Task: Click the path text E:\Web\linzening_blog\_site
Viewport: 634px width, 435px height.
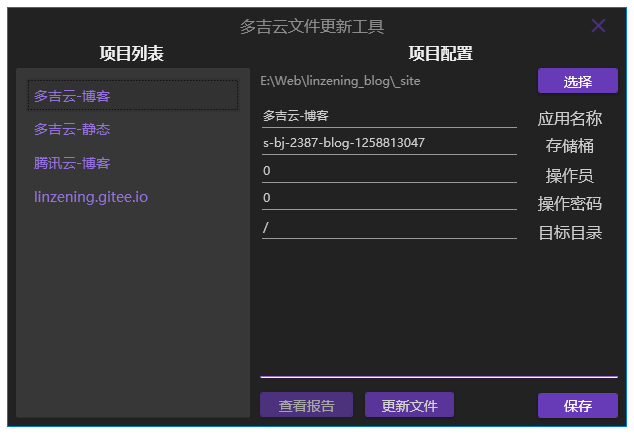Action: (x=340, y=81)
